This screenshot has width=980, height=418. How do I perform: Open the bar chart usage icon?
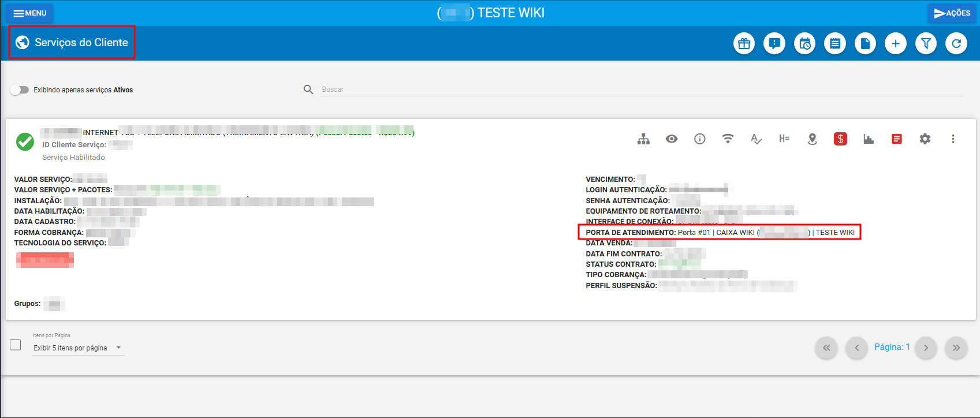[869, 139]
